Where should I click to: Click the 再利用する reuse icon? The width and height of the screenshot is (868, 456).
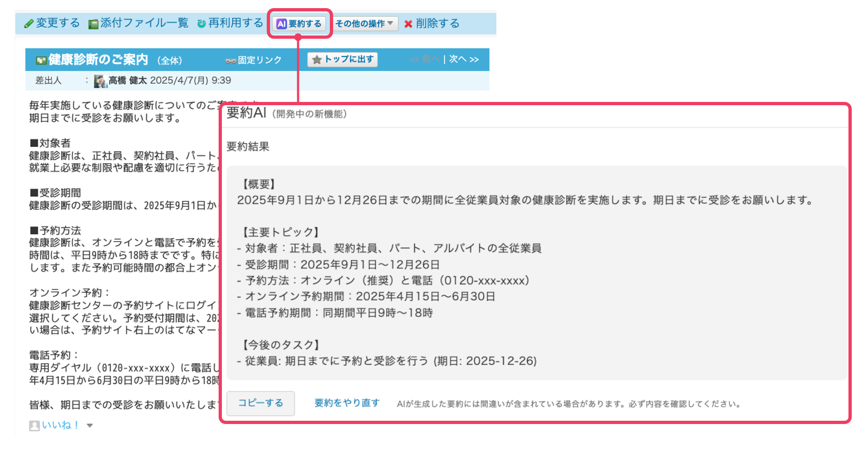(x=201, y=24)
